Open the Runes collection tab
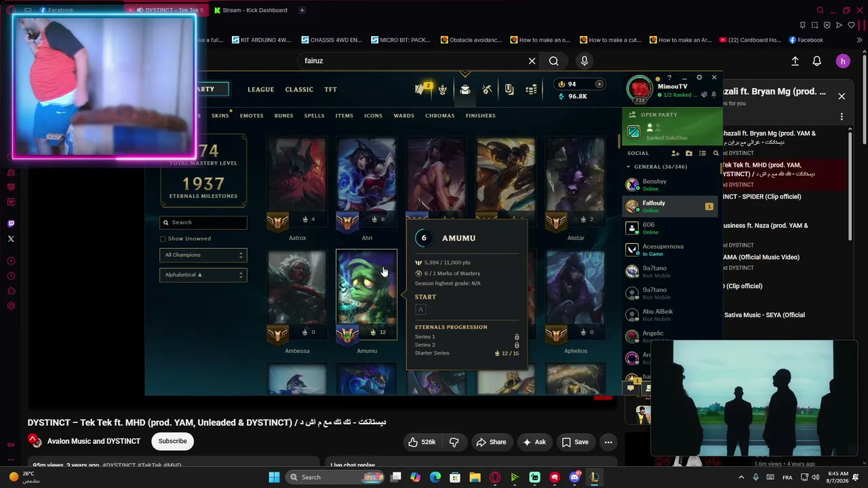 pyautogui.click(x=284, y=116)
